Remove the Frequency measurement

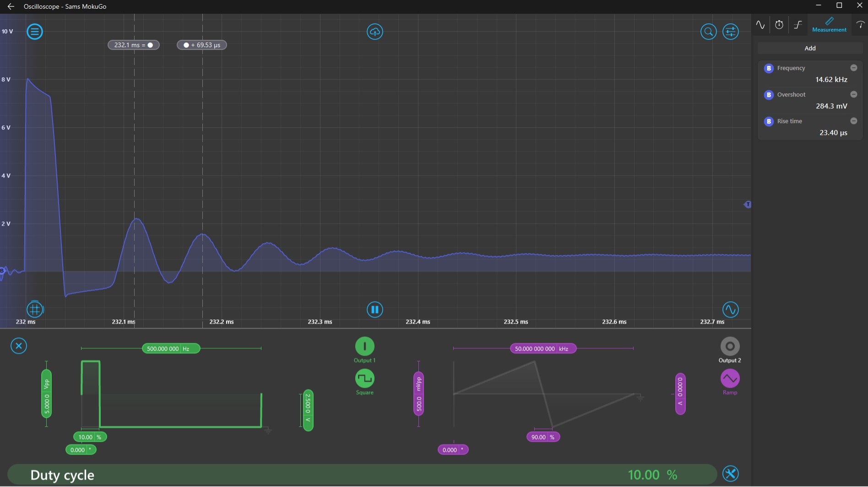point(853,68)
